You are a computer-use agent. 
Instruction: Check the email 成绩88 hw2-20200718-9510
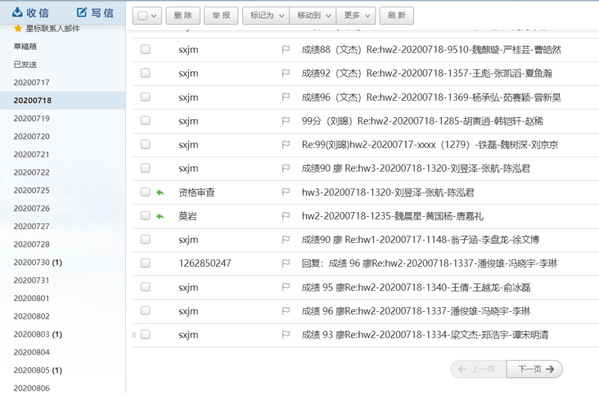pyautogui.click(x=145, y=49)
